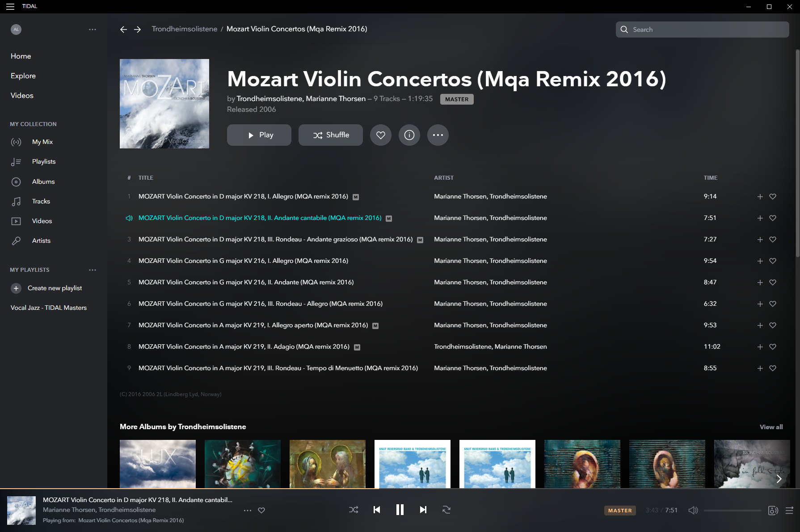Skip to the previous track
This screenshot has height=532, width=800.
click(377, 510)
